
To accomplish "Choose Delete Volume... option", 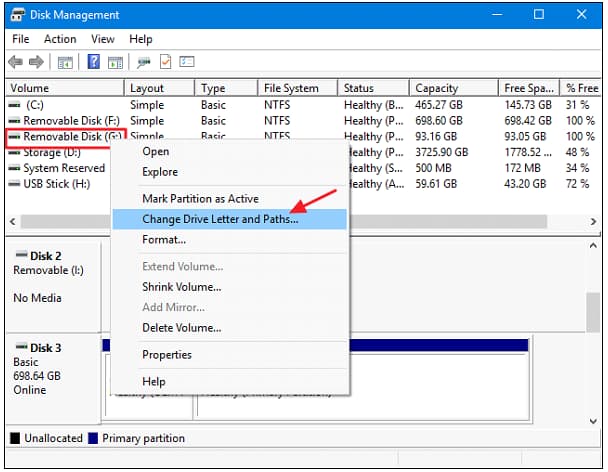I will click(x=230, y=328).
